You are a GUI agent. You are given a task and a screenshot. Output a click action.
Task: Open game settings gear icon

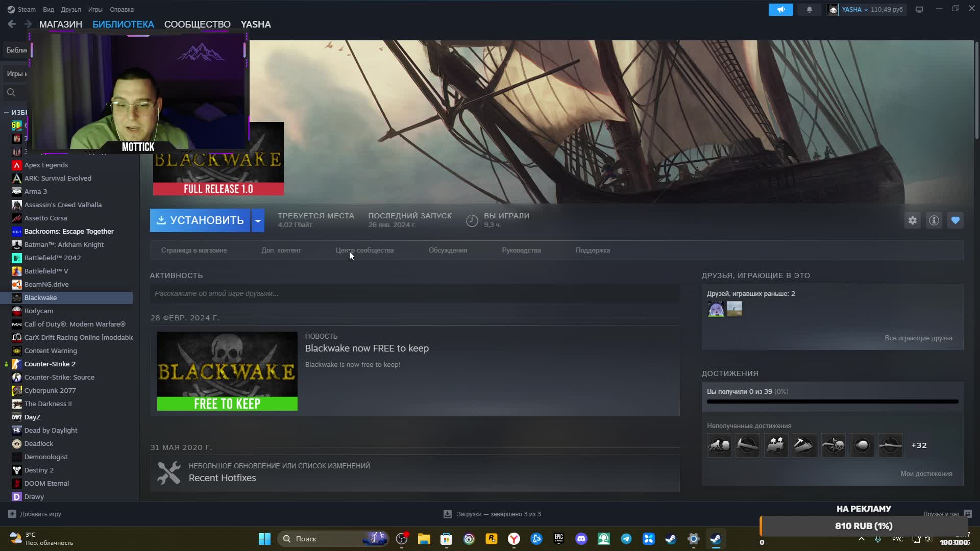point(912,220)
